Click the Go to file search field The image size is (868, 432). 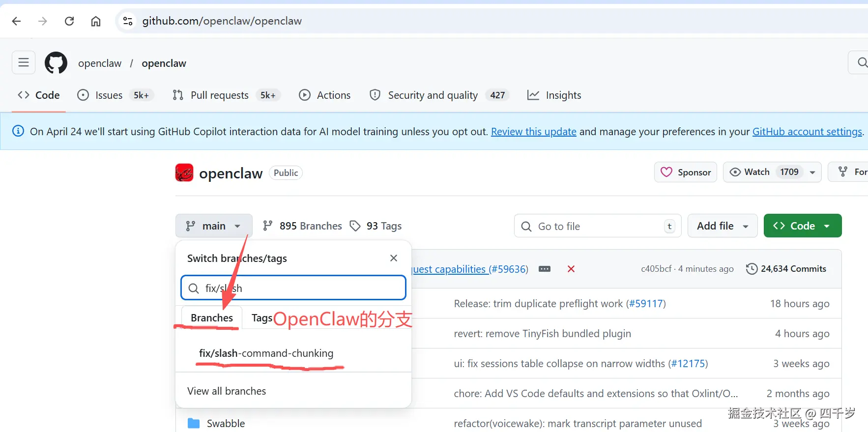[598, 226]
